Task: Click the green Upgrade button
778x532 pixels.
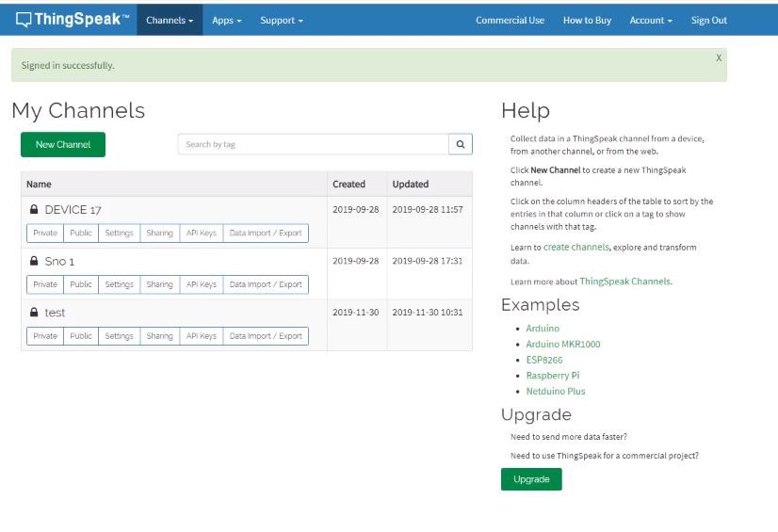Action: [x=531, y=479]
